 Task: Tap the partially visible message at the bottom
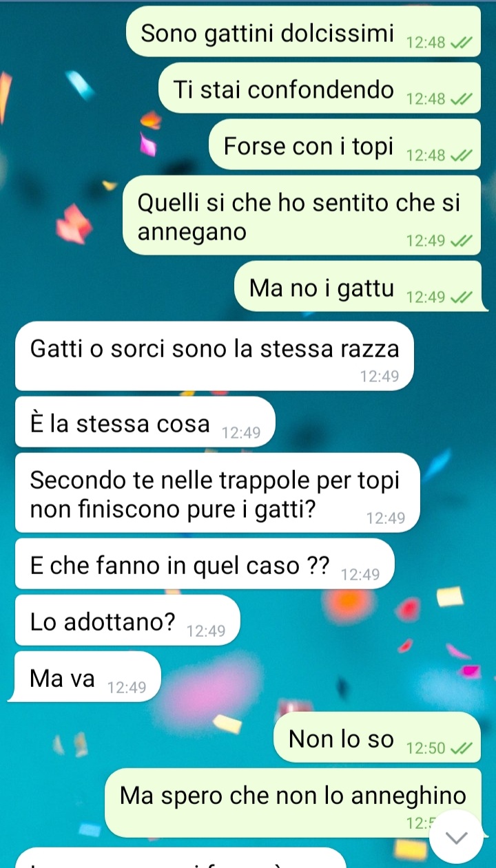(x=180, y=858)
